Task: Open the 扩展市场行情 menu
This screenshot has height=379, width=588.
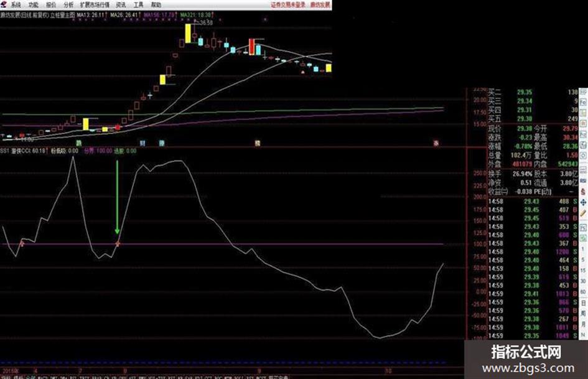Action: click(x=95, y=5)
